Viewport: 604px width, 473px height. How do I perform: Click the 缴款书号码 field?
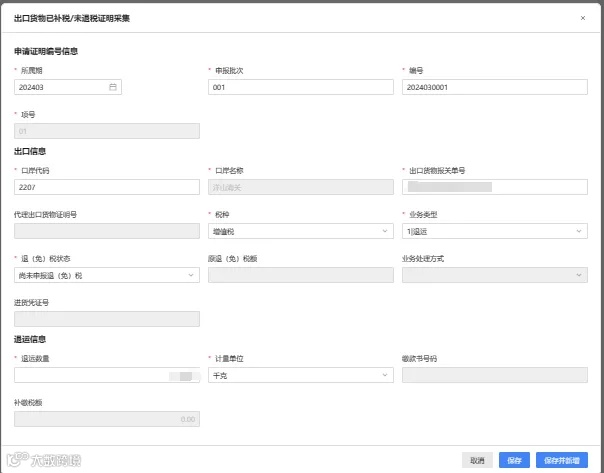[495, 375]
